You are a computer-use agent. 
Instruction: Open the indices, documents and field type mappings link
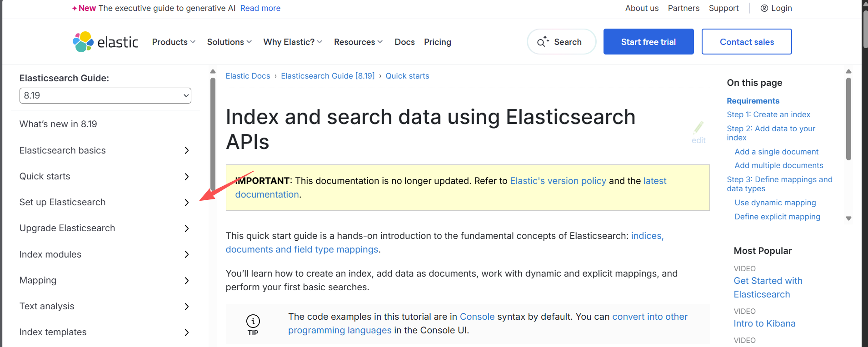647,236
